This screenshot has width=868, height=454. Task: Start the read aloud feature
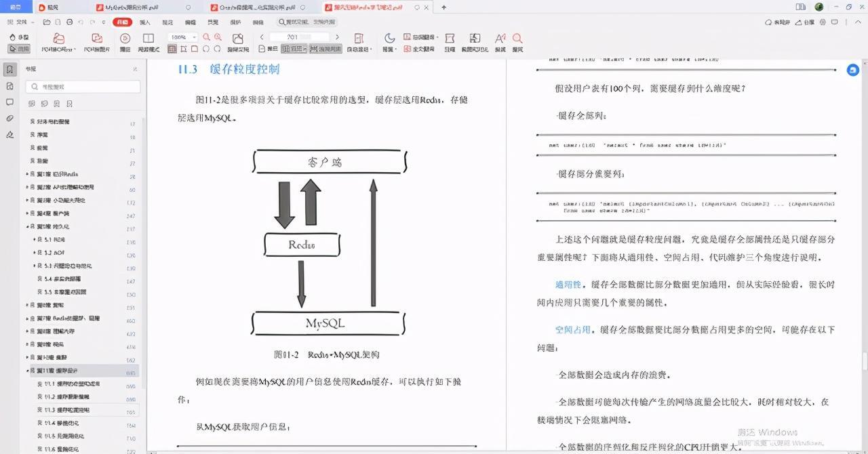(x=500, y=43)
